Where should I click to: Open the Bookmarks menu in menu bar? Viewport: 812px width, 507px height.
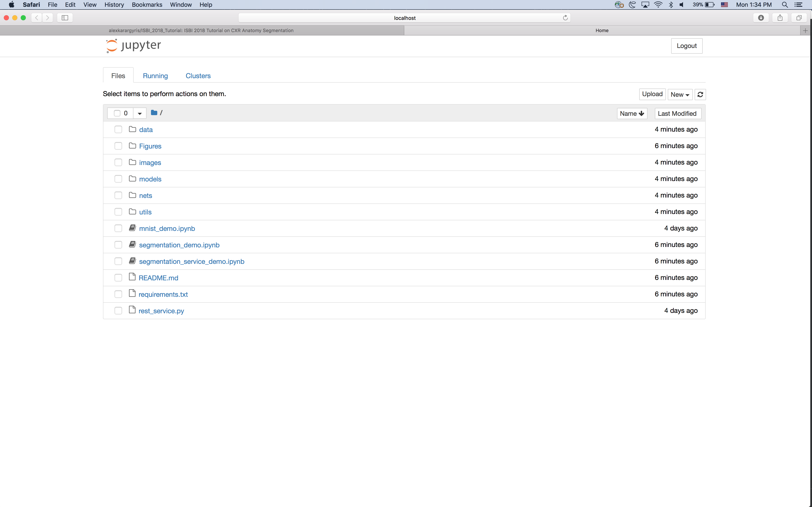pyautogui.click(x=147, y=5)
